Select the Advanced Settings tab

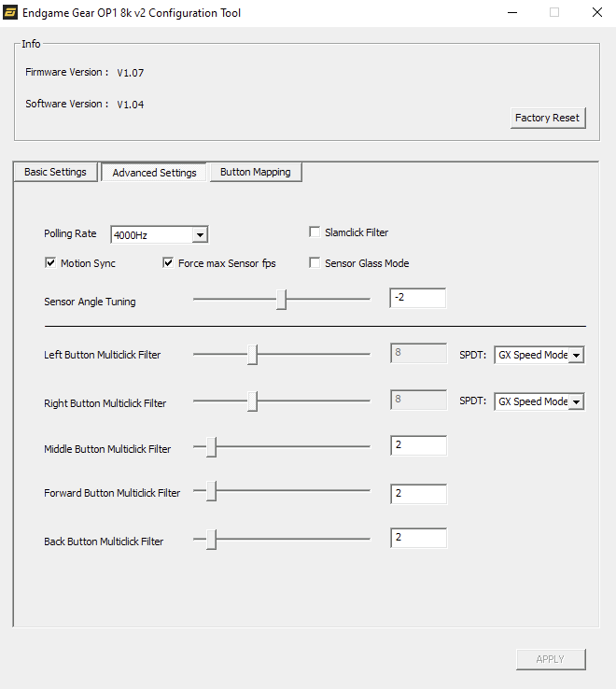pyautogui.click(x=154, y=172)
